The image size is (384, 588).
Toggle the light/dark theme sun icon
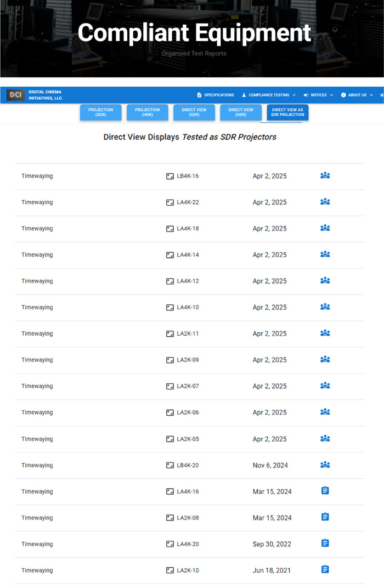[x=381, y=95]
